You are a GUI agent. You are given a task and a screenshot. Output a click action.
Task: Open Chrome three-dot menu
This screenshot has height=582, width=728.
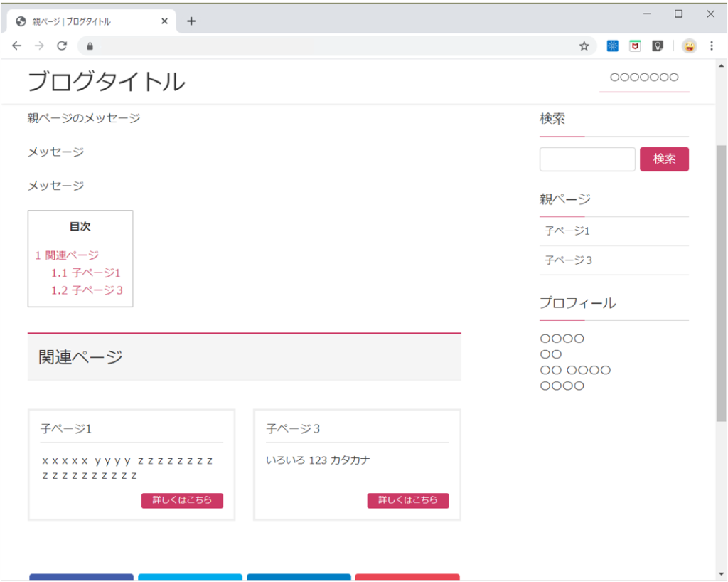pos(712,46)
